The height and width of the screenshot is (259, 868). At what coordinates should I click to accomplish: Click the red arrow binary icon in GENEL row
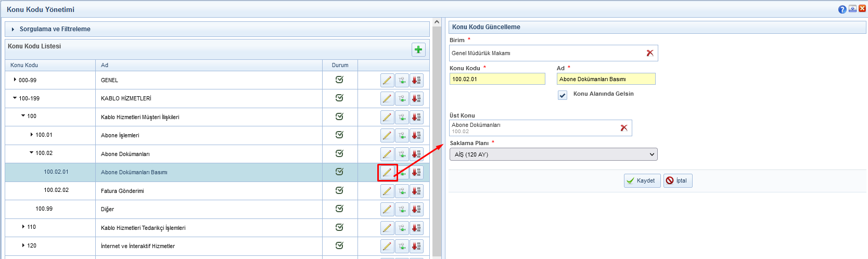tap(416, 80)
